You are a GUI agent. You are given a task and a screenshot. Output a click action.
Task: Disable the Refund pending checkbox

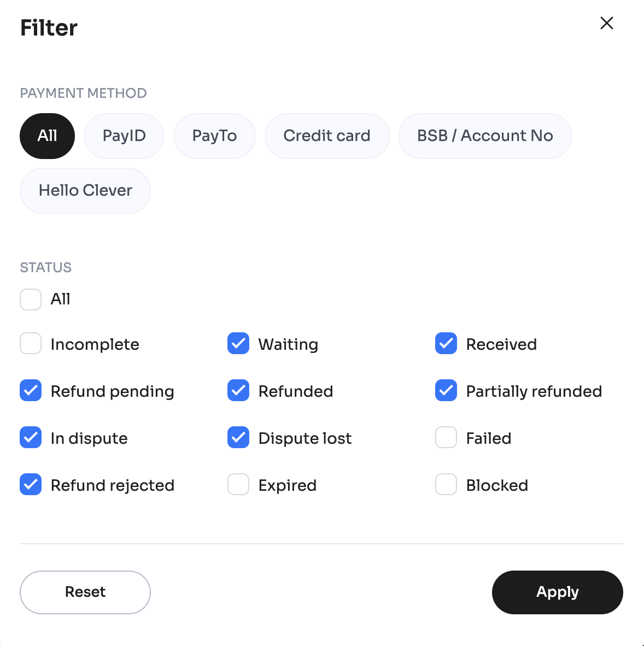coord(31,391)
